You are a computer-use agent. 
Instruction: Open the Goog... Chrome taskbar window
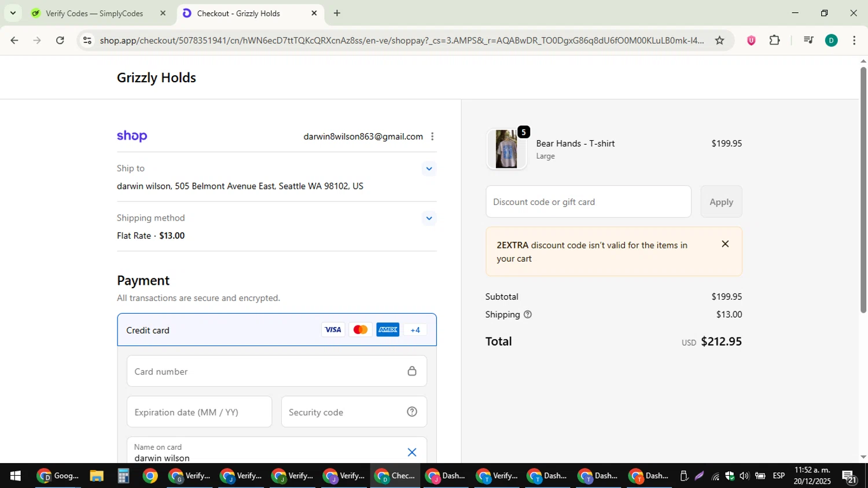[58, 476]
